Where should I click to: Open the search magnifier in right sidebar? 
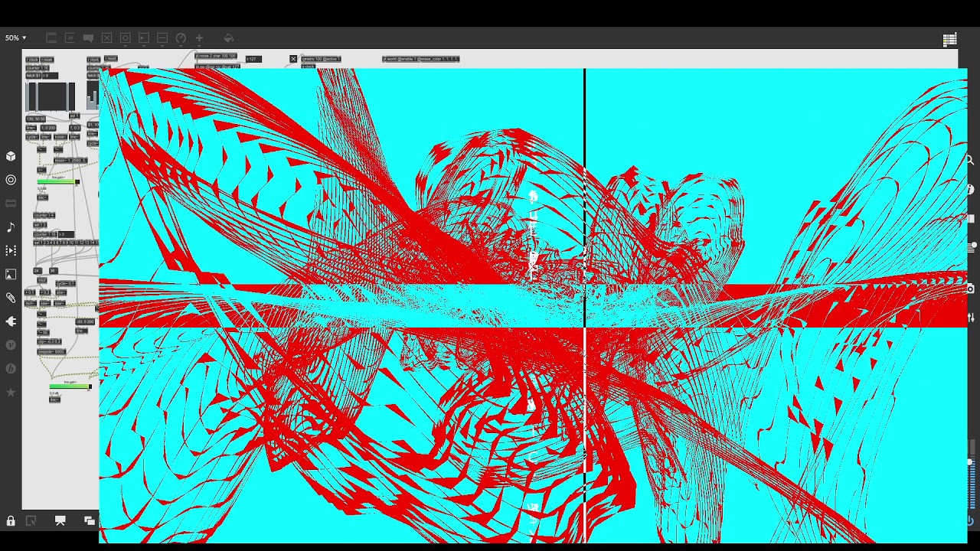pyautogui.click(x=970, y=160)
